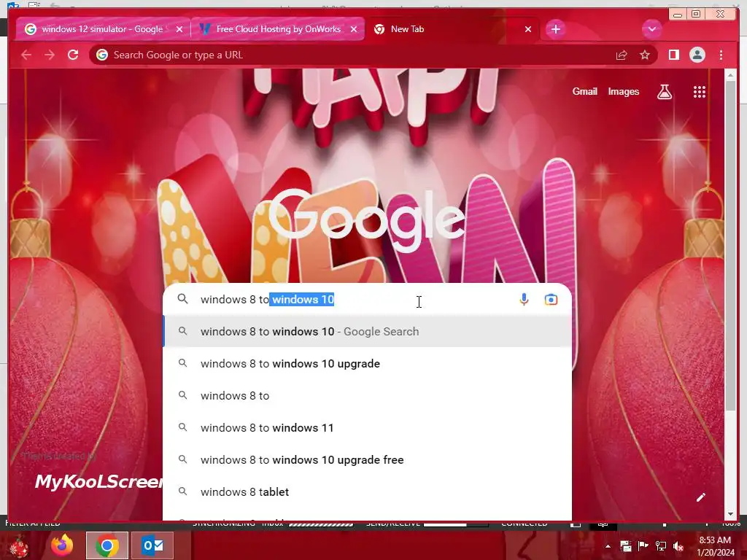Open the Chrome profile avatar
Screen dimensions: 747x560
click(697, 55)
